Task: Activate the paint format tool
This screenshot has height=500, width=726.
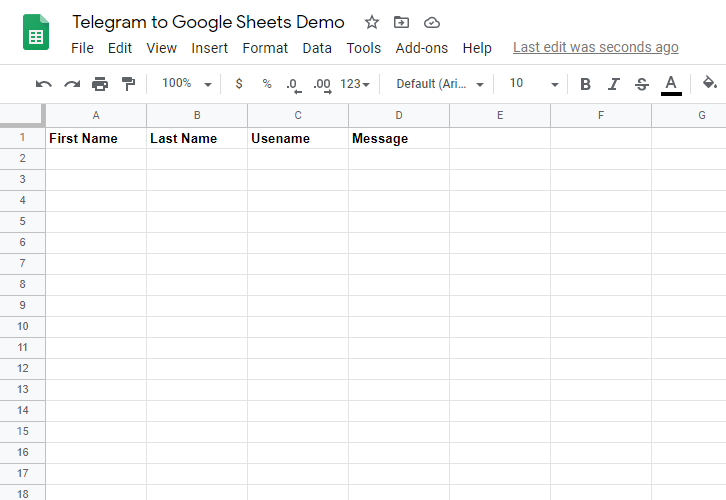Action: (128, 84)
